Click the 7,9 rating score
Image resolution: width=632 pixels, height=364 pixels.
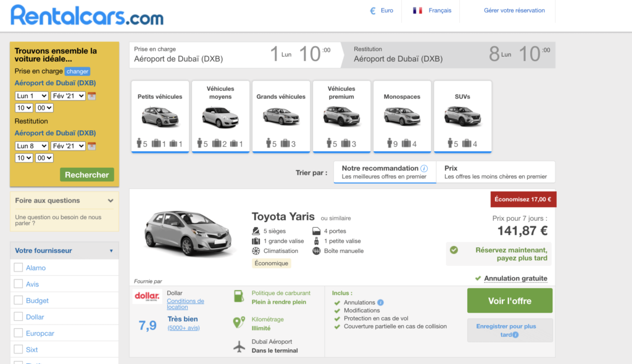148,325
